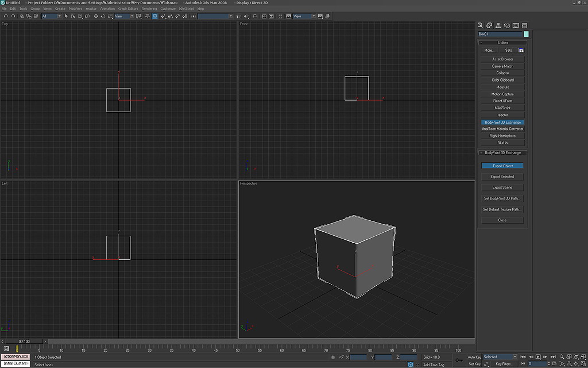
Task: Open the Named Selection Sets dropdown
Action: [x=215, y=16]
